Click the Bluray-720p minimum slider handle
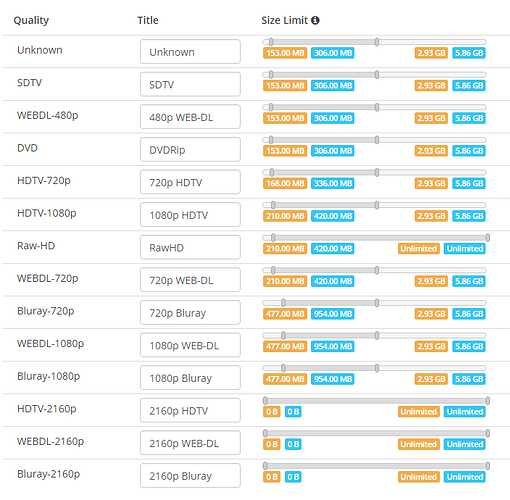 pos(283,303)
